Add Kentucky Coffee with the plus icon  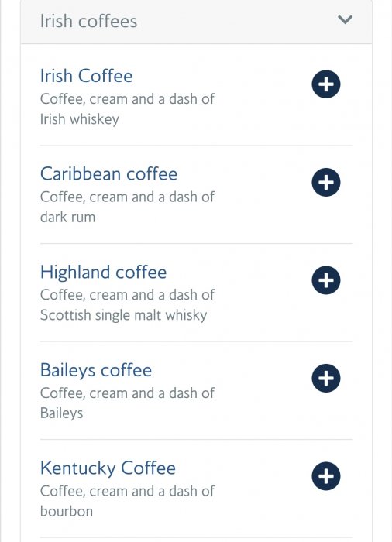coord(326,476)
